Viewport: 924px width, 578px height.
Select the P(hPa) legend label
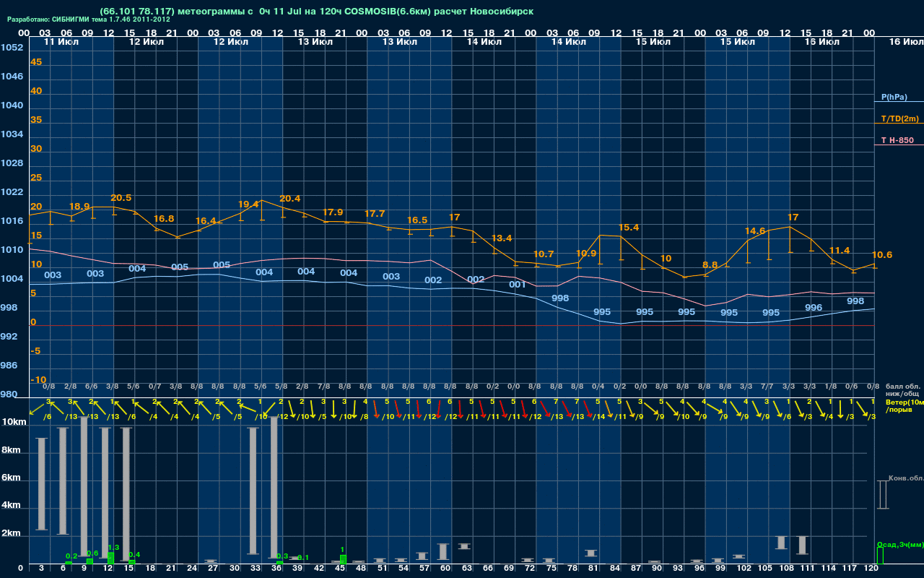(894, 97)
